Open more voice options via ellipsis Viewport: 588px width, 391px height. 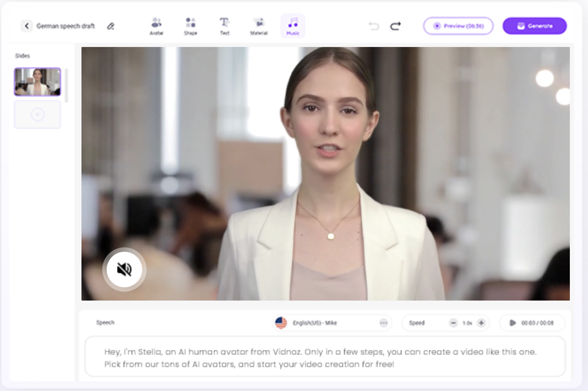383,323
